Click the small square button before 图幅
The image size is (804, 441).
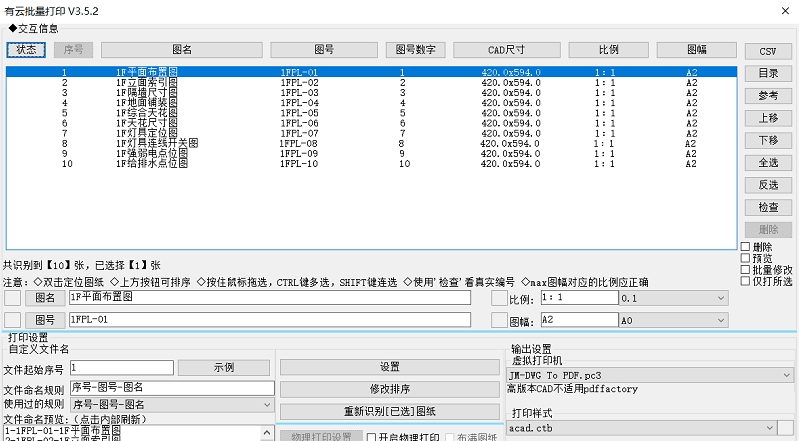(499, 320)
